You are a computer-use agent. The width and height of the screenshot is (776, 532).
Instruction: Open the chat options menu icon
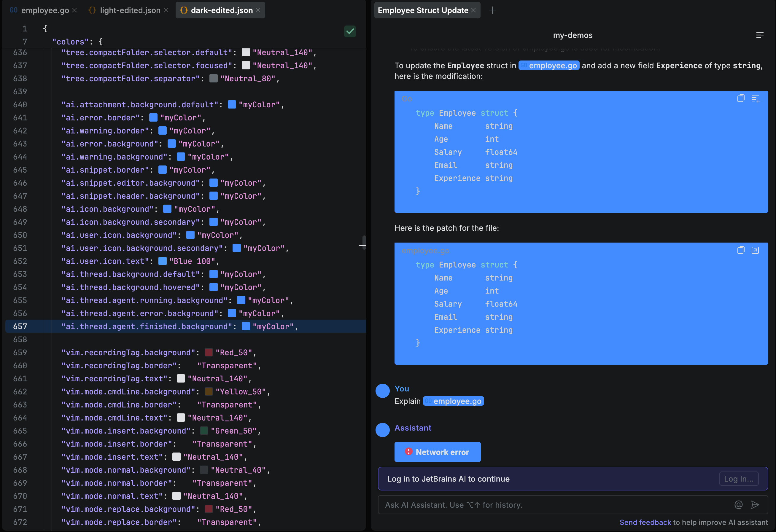click(760, 35)
